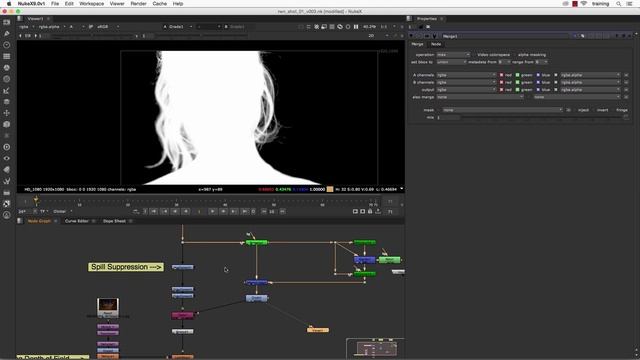This screenshot has height=360, width=640.
Task: Open the File menu
Action: 55,4
